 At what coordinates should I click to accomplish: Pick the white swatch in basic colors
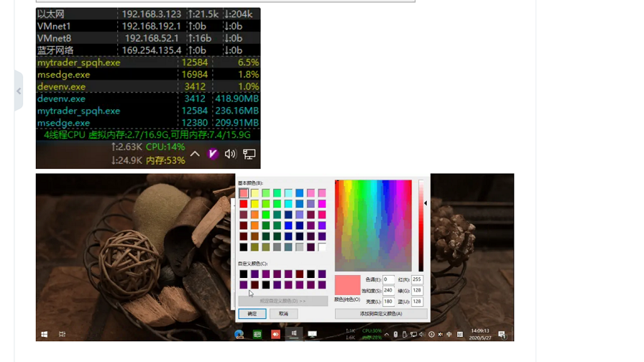pyautogui.click(x=322, y=247)
